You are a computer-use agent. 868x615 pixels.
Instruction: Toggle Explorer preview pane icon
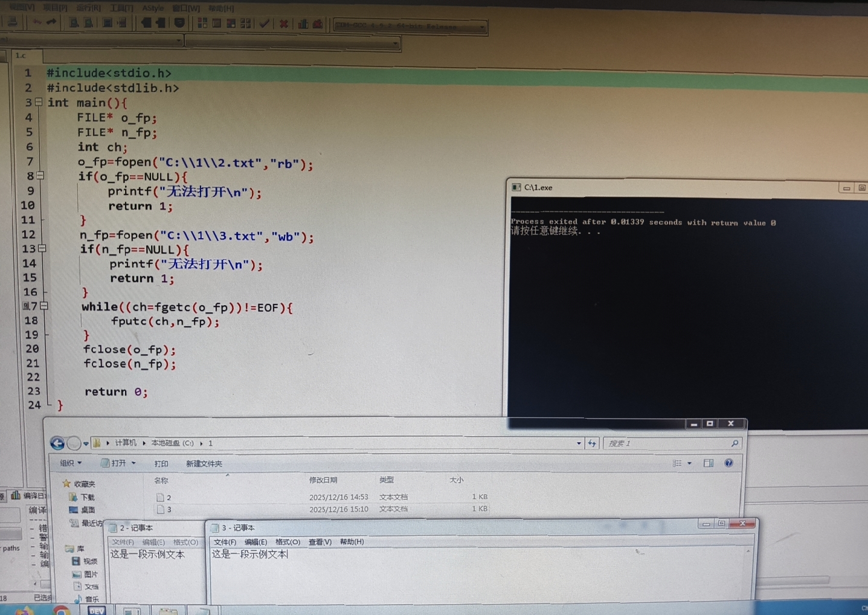(709, 463)
